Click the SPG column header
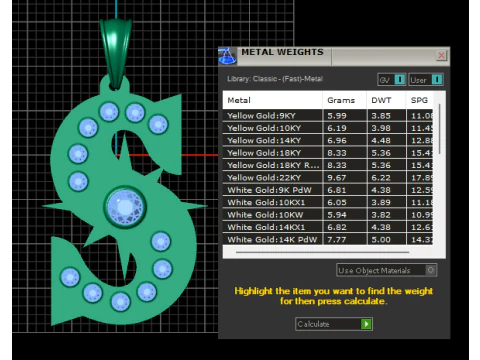This screenshot has width=480, height=360. (419, 100)
